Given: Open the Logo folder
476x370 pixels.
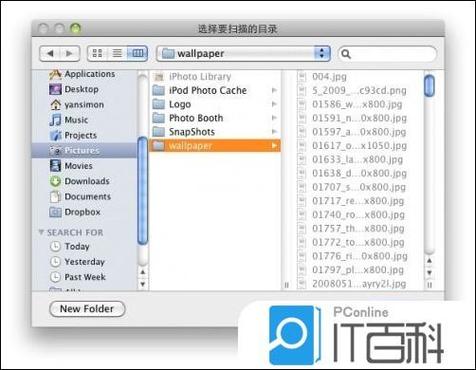Looking at the screenshot, I should tap(215, 104).
